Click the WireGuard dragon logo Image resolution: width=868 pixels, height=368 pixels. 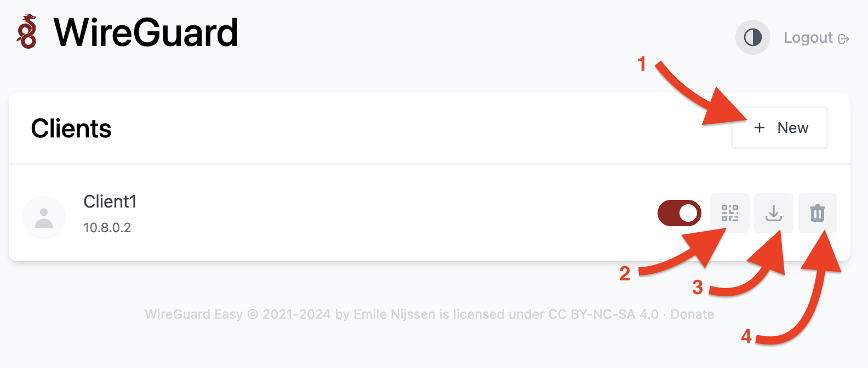coord(27,32)
